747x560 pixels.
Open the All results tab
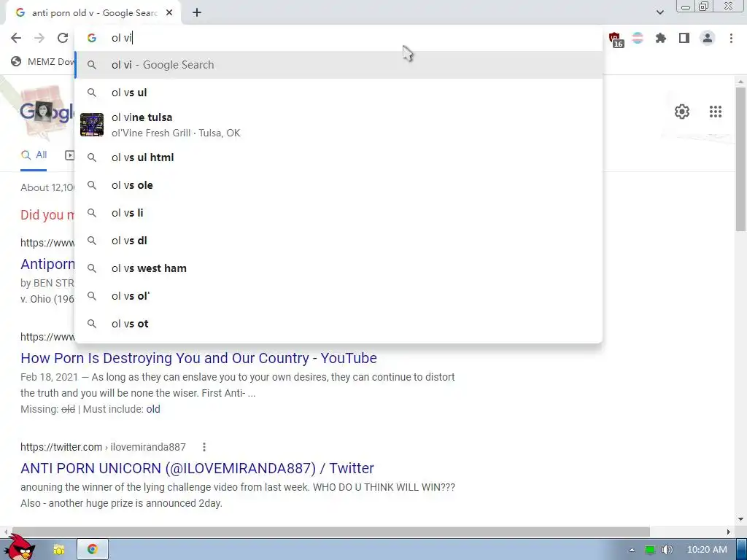(x=34, y=155)
